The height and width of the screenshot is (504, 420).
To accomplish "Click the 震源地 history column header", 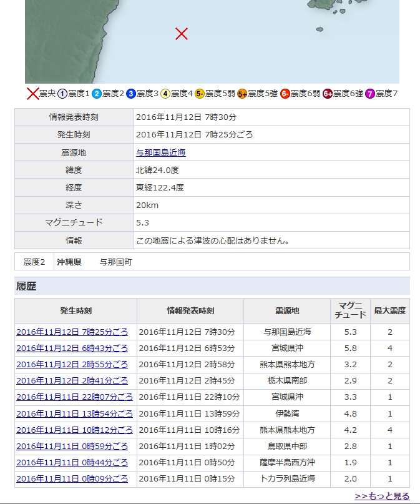I will click(x=287, y=311).
